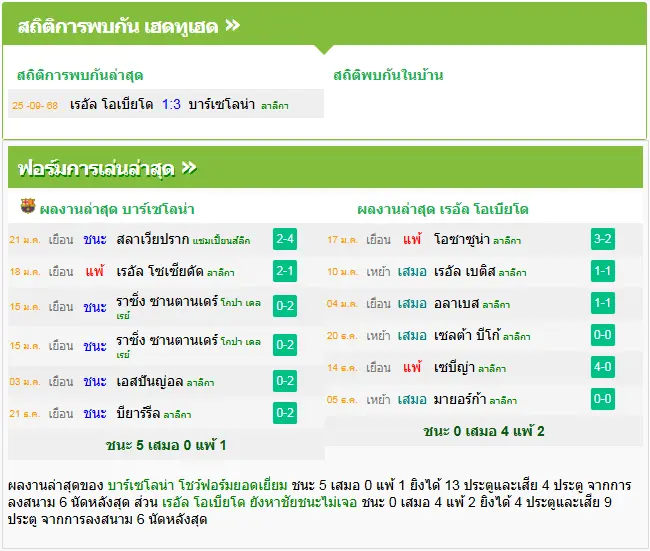Click the 0-2 score badge for เอสปันญ่อล
Viewport: 650px width, 551px height.
point(285,381)
